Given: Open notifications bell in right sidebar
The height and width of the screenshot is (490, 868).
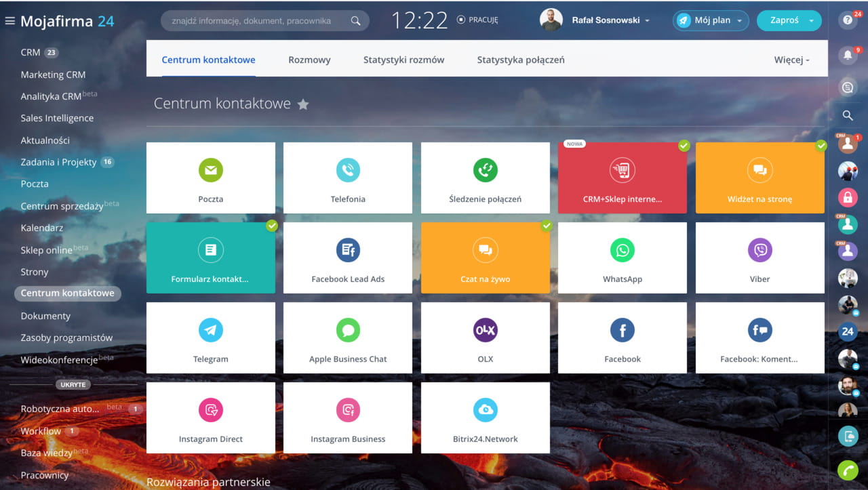Looking at the screenshot, I should click(x=847, y=56).
